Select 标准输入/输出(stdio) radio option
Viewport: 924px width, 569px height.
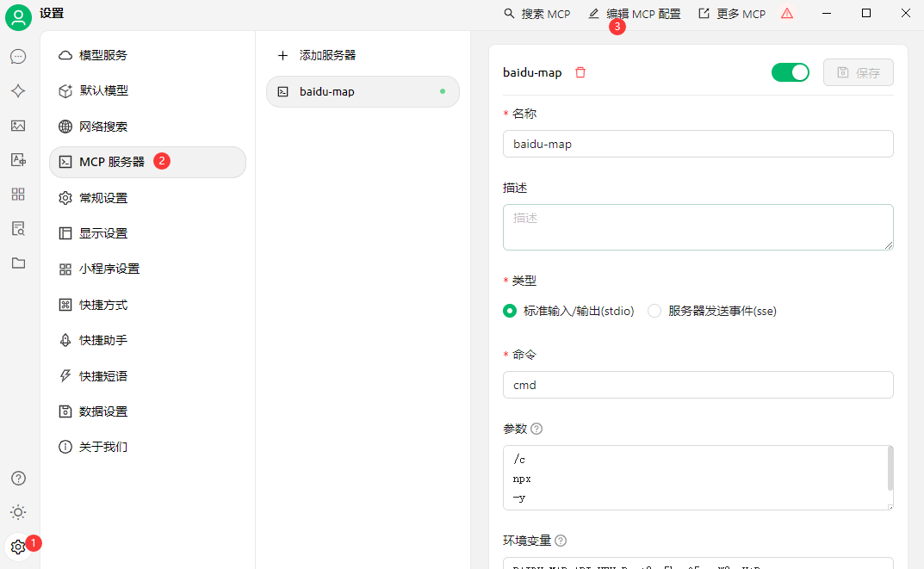coord(510,311)
